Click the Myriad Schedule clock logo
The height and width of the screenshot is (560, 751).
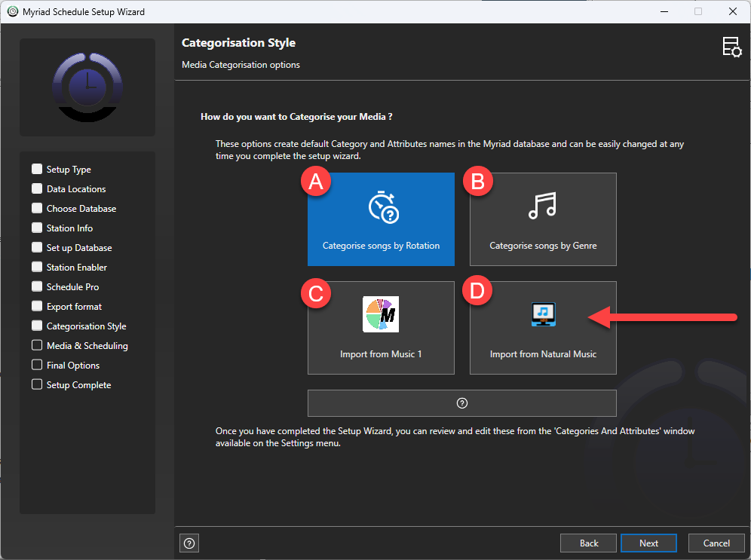point(87,87)
